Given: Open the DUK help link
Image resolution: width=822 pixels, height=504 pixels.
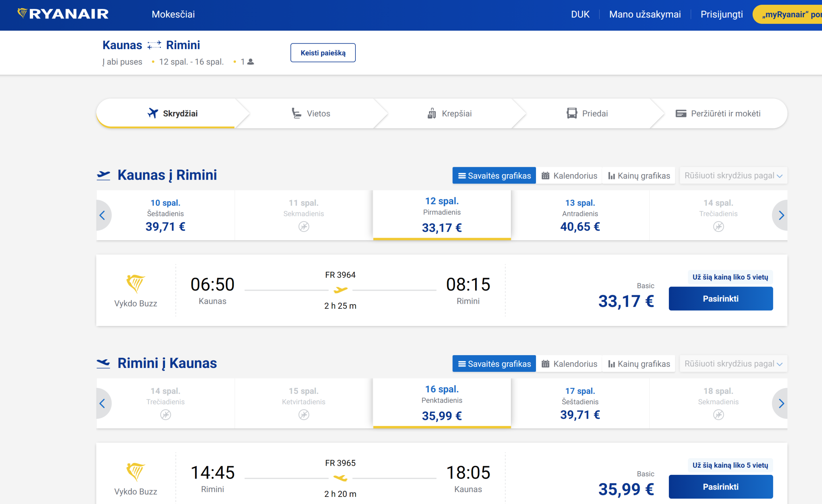Looking at the screenshot, I should tap(580, 14).
